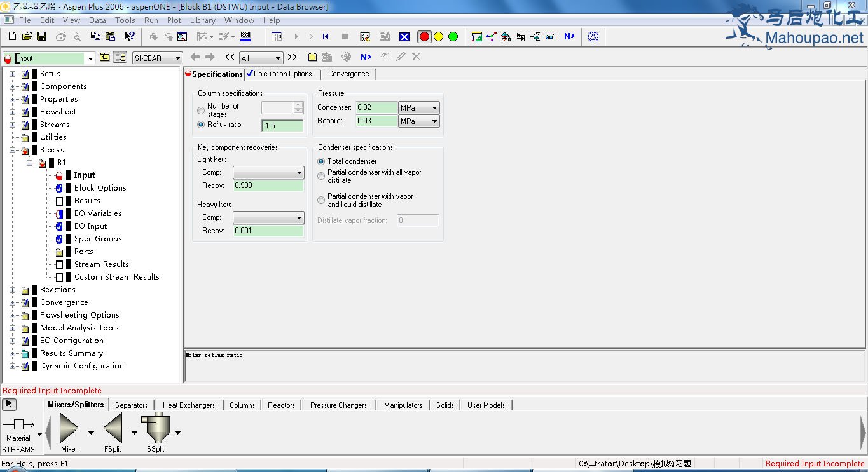Image resolution: width=868 pixels, height=472 pixels.
Task: Select EO Variables in the tree
Action: click(x=98, y=213)
